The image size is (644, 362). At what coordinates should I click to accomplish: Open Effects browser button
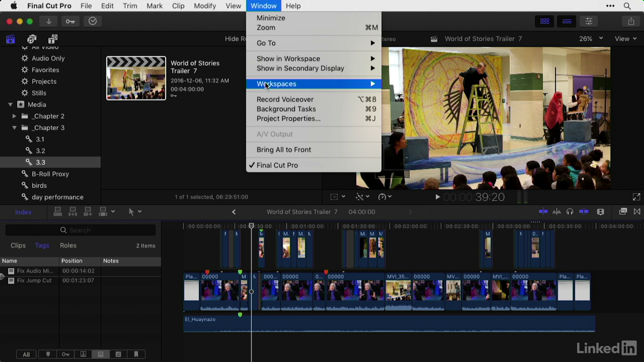coord(623,212)
